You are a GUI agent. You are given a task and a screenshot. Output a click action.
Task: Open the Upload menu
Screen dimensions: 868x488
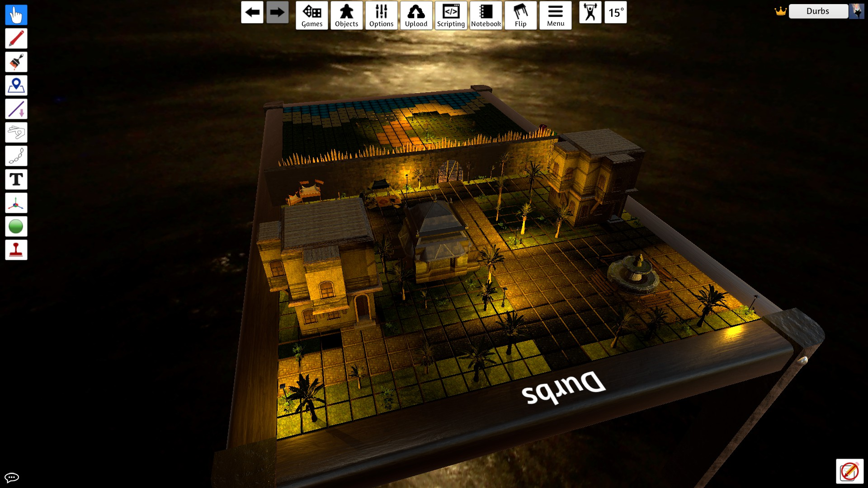(416, 15)
